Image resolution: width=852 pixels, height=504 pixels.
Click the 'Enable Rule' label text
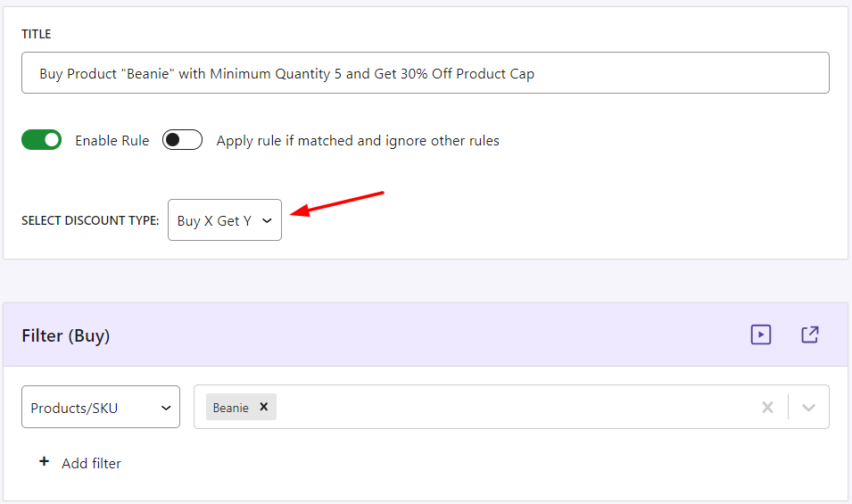(x=112, y=141)
